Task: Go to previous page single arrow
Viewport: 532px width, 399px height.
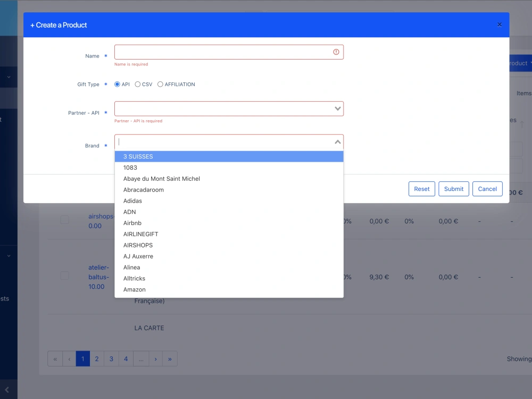Action: coord(69,359)
